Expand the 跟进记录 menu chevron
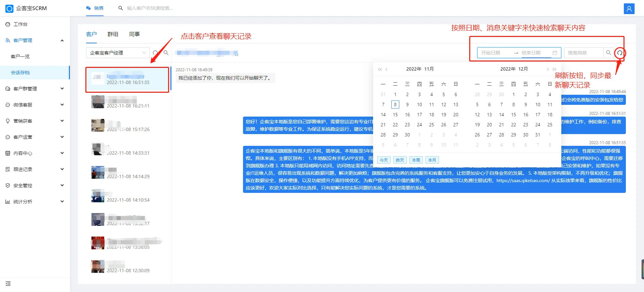This screenshot has height=292, width=644. tap(62, 169)
